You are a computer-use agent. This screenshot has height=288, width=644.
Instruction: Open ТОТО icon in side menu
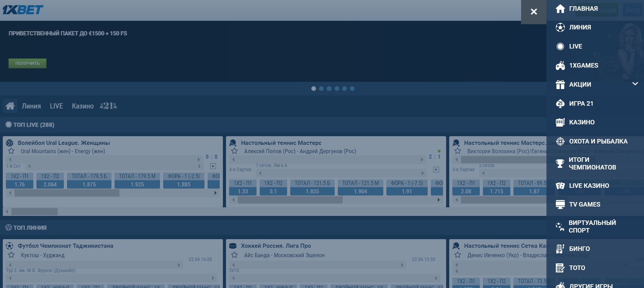pyautogui.click(x=560, y=268)
